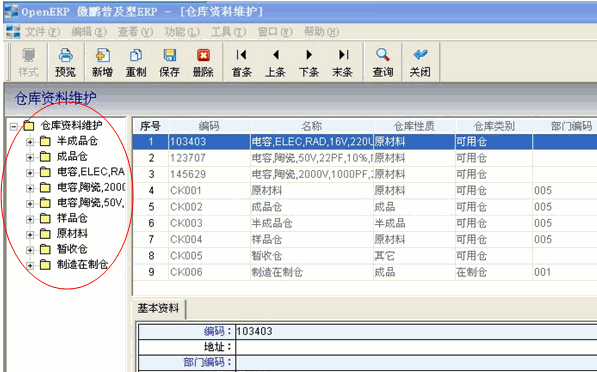Sort by the 编码 column header

pyautogui.click(x=209, y=126)
